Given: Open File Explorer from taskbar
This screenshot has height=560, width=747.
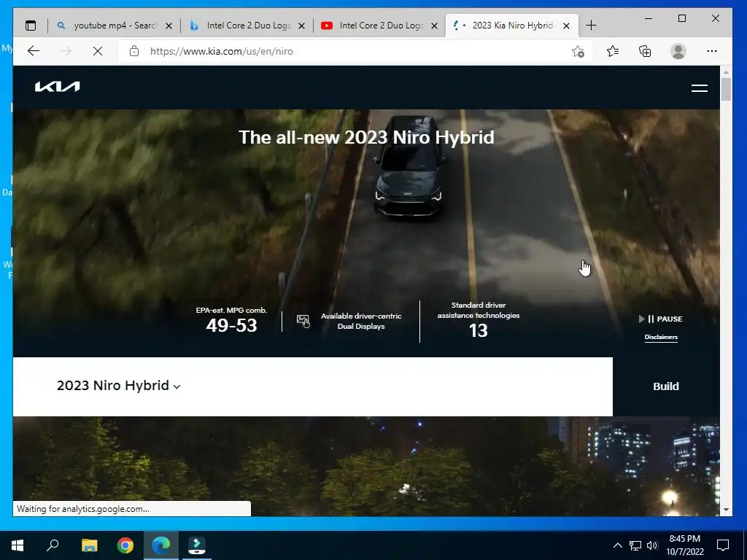Looking at the screenshot, I should [x=89, y=545].
